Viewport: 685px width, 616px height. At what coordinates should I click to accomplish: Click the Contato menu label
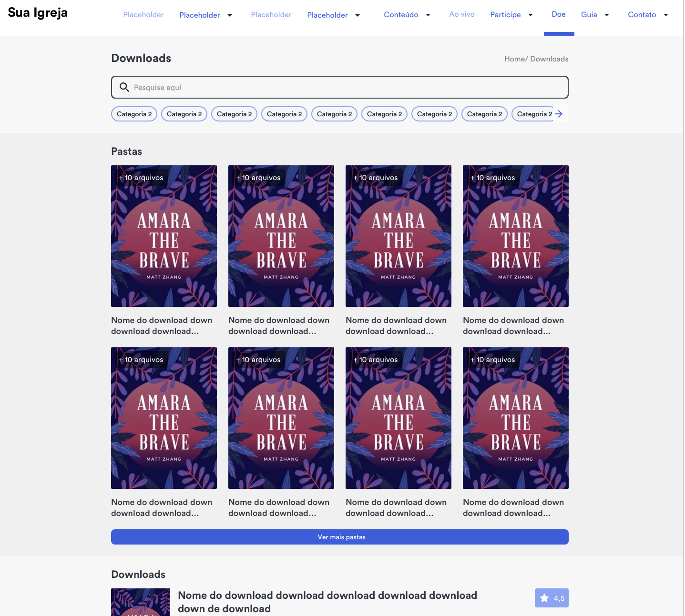pyautogui.click(x=642, y=15)
